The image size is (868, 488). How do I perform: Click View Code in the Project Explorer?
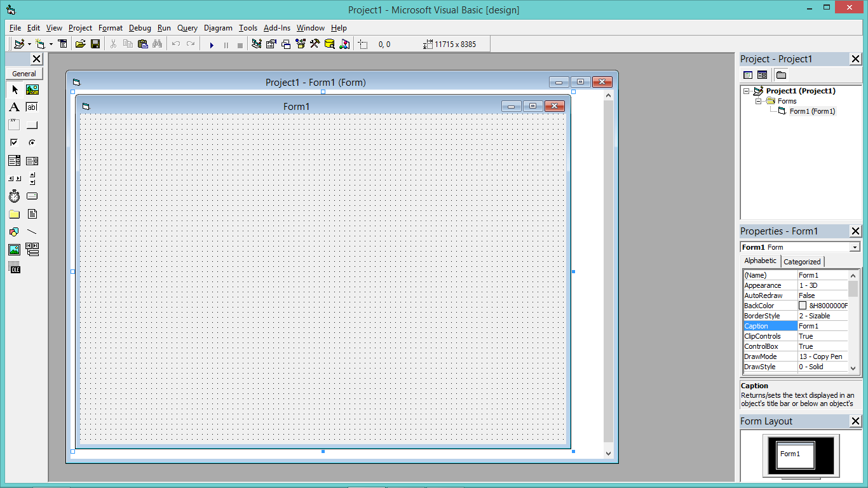(747, 74)
